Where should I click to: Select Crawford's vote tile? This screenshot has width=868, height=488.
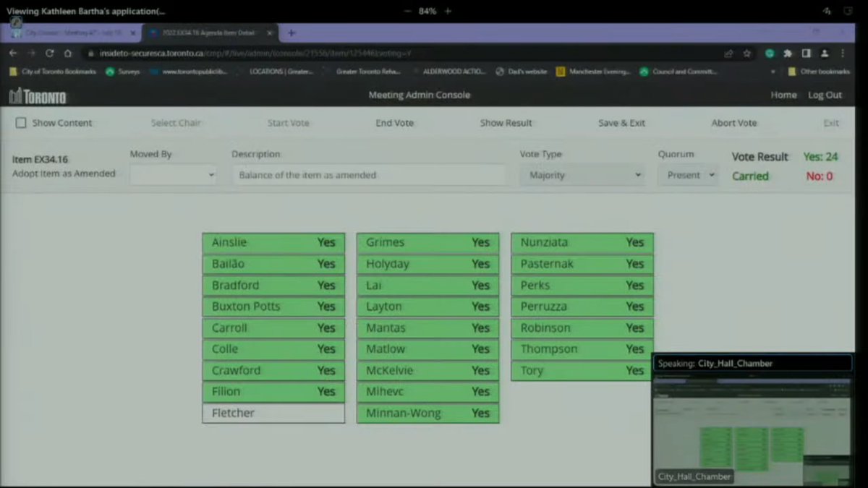(273, 371)
